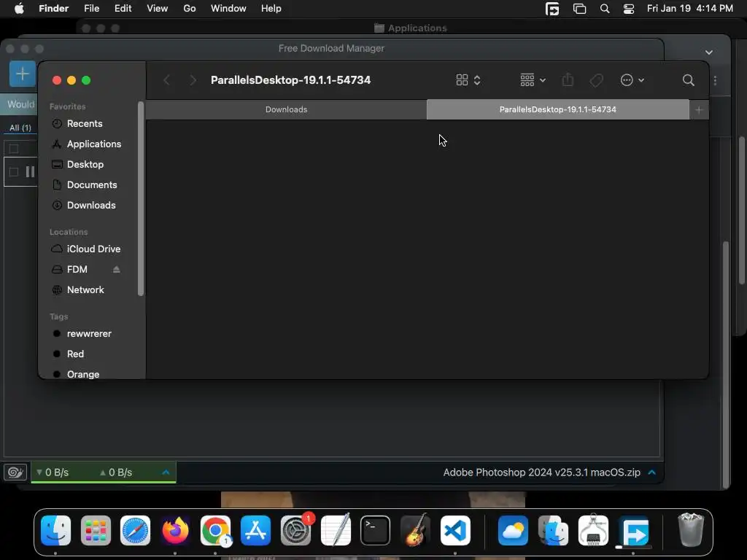Open Launchpad from the Dock

click(96, 531)
